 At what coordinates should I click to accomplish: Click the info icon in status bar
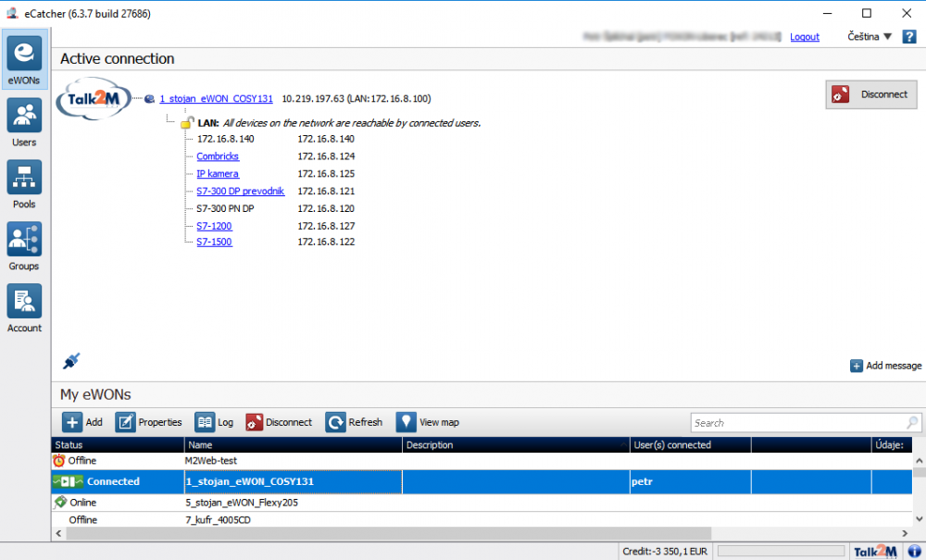pos(914,552)
